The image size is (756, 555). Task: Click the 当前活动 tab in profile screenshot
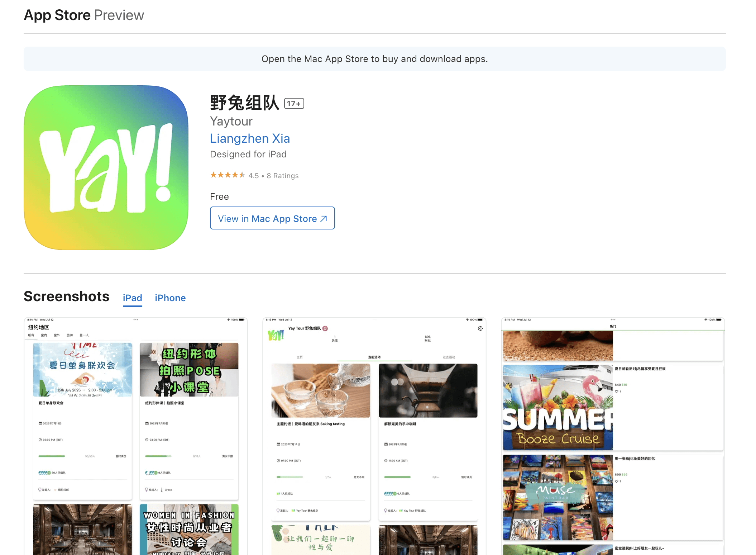[374, 357]
